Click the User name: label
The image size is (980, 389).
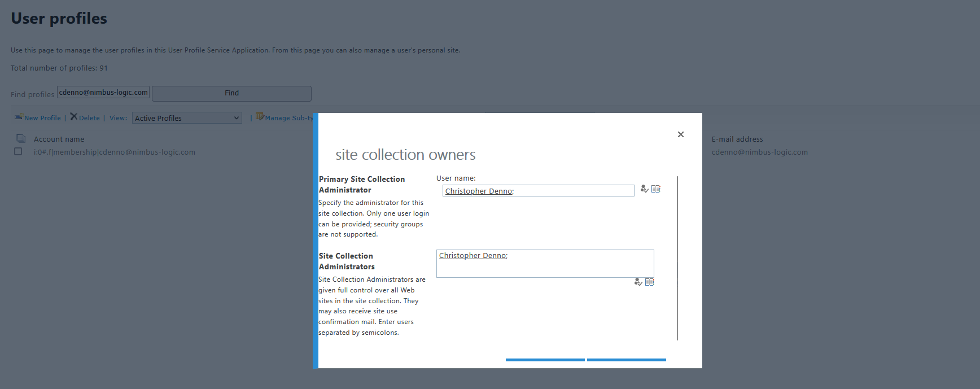(456, 178)
